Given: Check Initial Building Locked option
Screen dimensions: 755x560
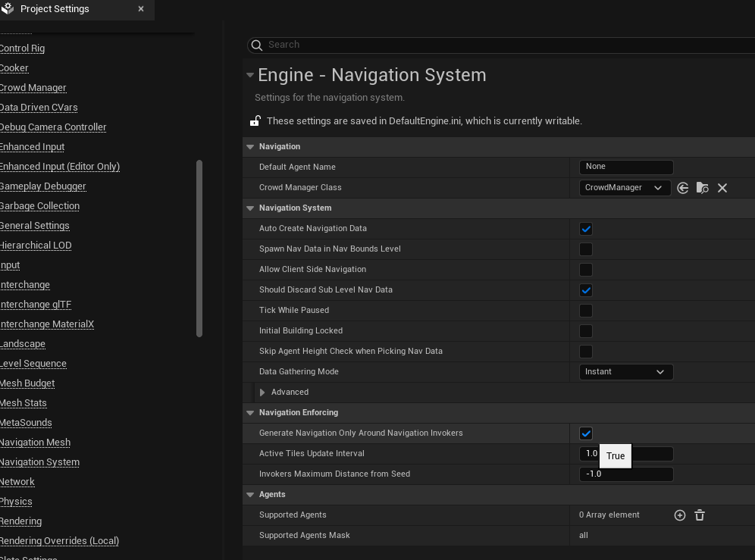Looking at the screenshot, I should click(585, 331).
